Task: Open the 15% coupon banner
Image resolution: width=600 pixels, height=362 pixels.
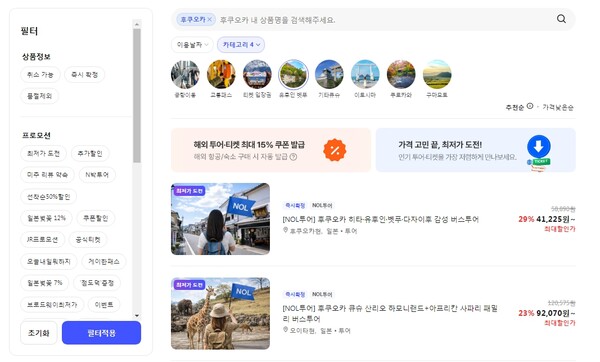Action: [x=271, y=150]
